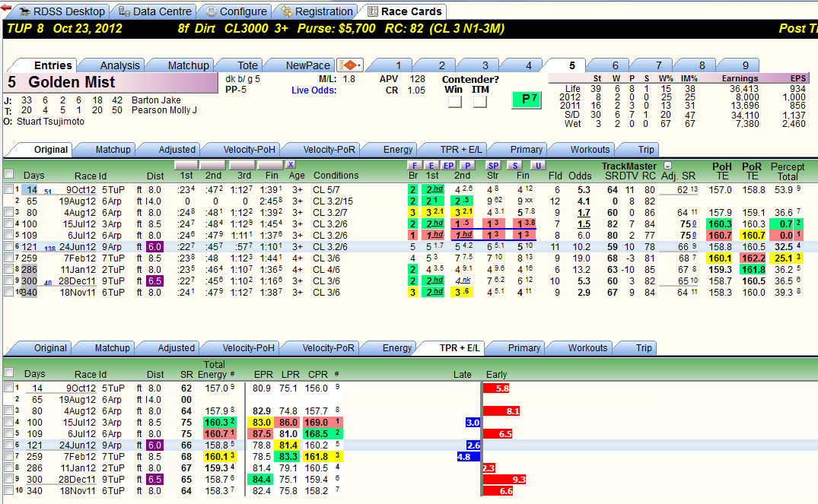Tick the ITM contender checkbox
The width and height of the screenshot is (818, 504).
480,101
